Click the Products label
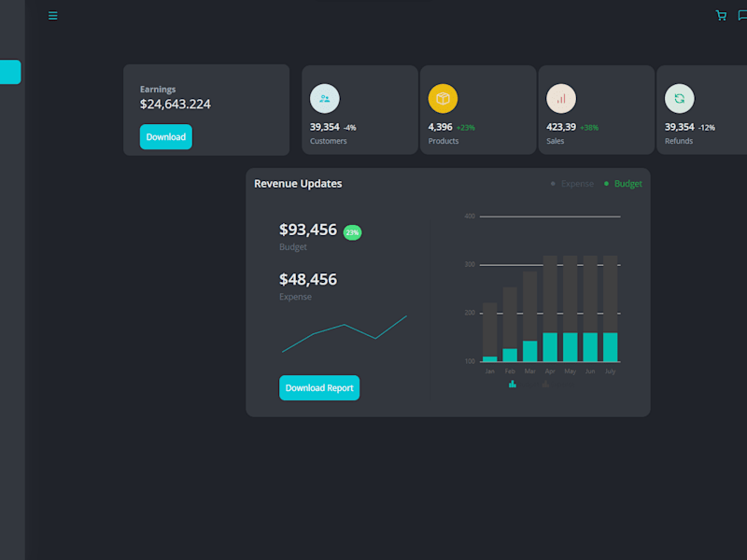747x560 pixels. [443, 141]
